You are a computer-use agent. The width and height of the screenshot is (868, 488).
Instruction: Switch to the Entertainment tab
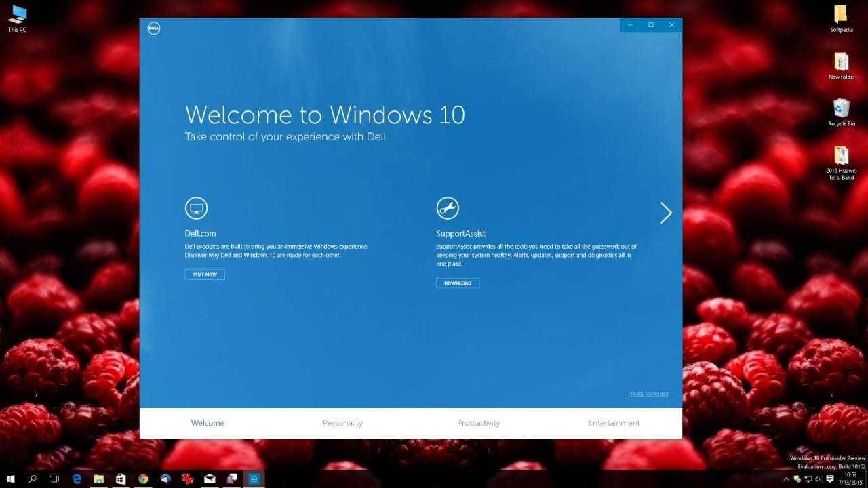pos(614,423)
